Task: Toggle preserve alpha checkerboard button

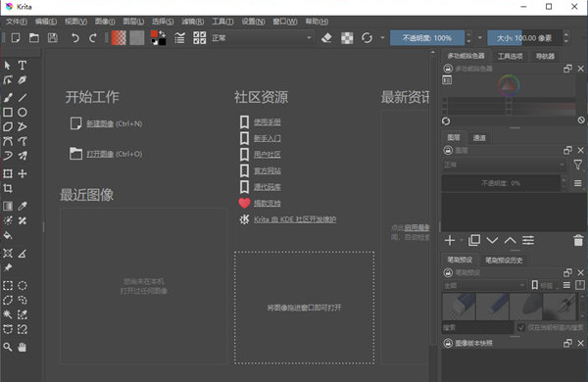Action: tap(347, 38)
